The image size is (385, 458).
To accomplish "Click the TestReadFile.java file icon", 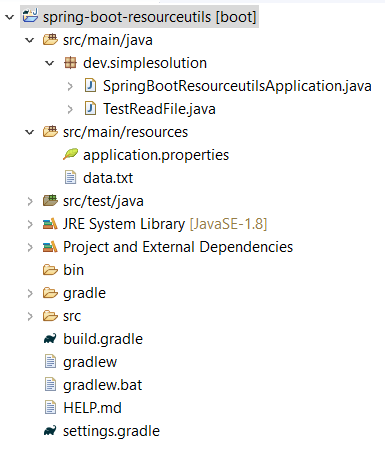I will pos(90,109).
